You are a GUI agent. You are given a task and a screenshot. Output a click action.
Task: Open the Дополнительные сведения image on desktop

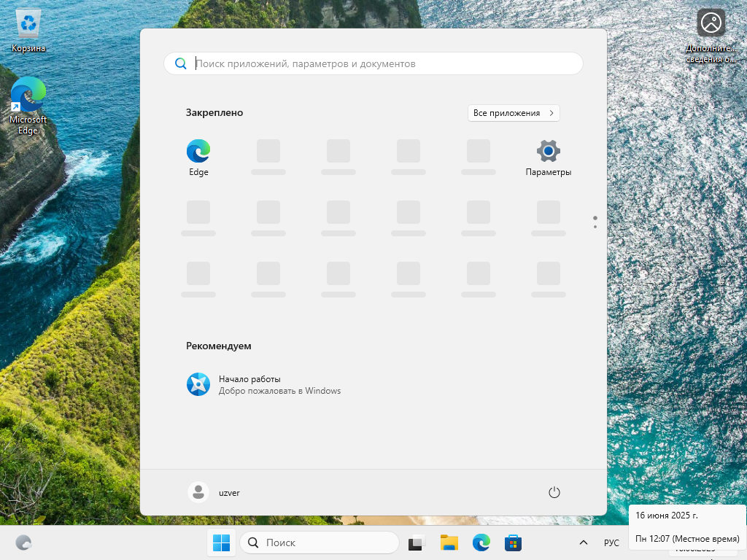[711, 23]
